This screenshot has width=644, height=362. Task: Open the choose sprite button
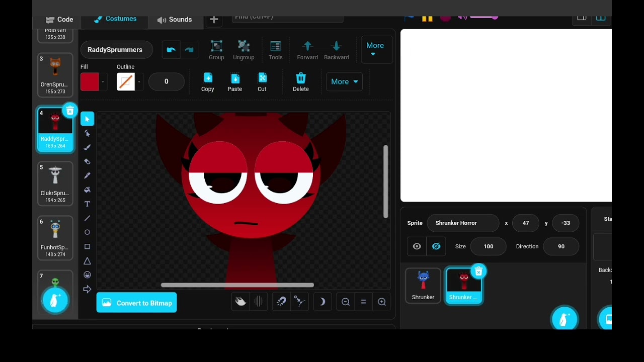point(565,319)
